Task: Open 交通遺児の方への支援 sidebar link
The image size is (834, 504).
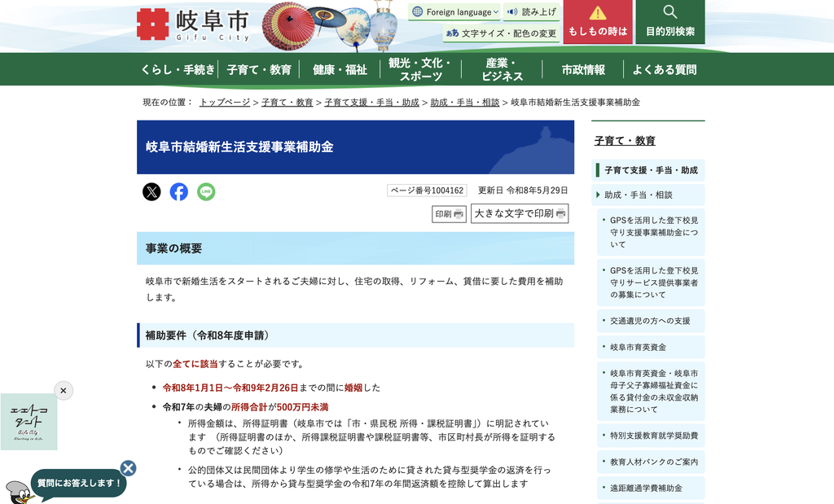Action: point(651,321)
